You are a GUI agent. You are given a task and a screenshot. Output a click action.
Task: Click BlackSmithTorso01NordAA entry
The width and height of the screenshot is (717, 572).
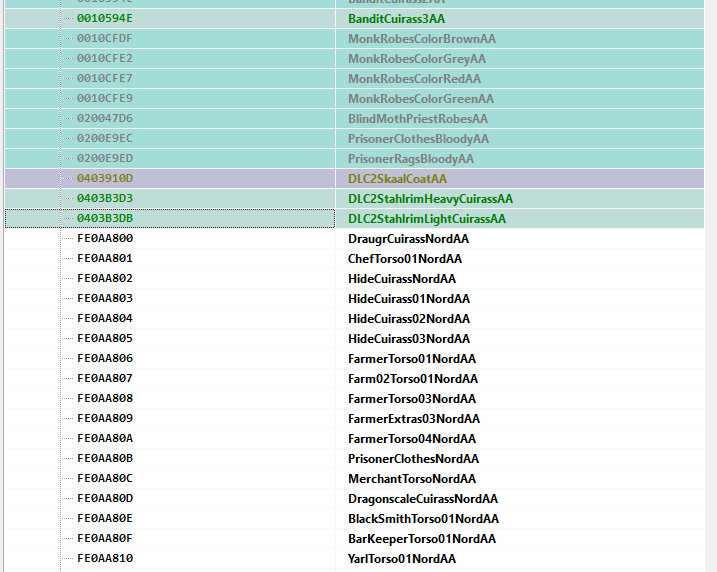(423, 519)
